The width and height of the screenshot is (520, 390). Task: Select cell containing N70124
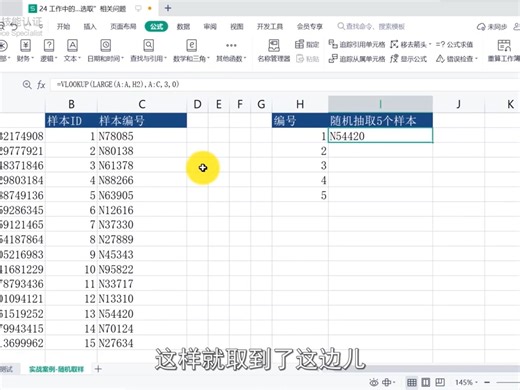[142, 329]
